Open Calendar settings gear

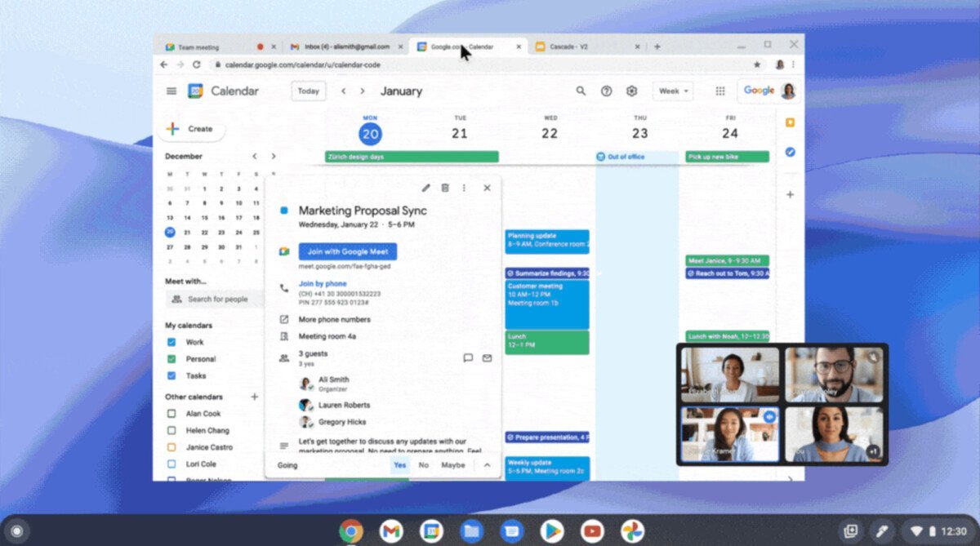pos(631,91)
